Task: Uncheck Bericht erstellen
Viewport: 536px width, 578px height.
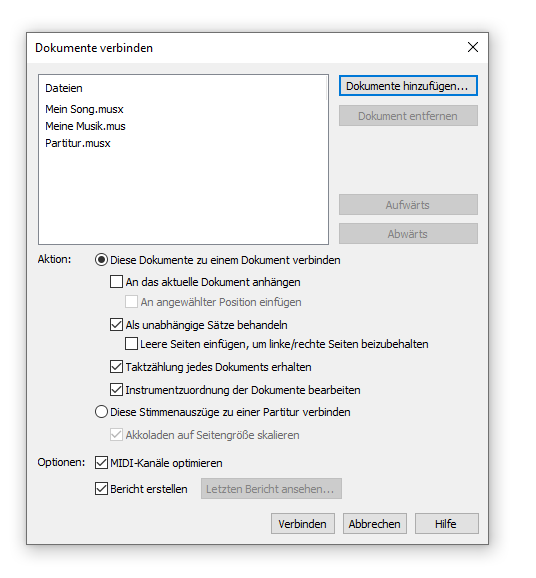Action: coord(101,489)
